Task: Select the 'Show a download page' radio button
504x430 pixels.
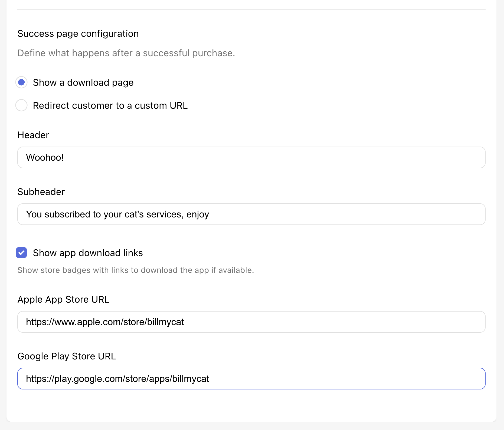Action: (x=21, y=82)
